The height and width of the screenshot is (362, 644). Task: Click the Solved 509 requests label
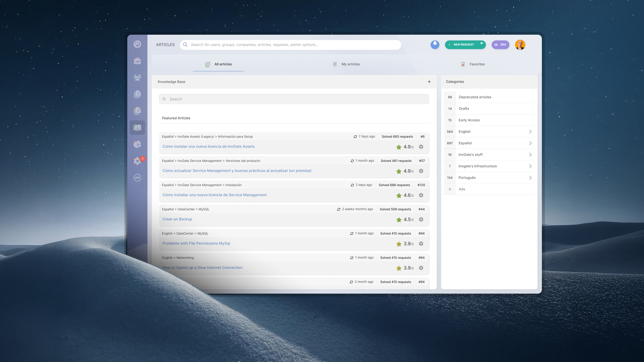pyautogui.click(x=395, y=209)
